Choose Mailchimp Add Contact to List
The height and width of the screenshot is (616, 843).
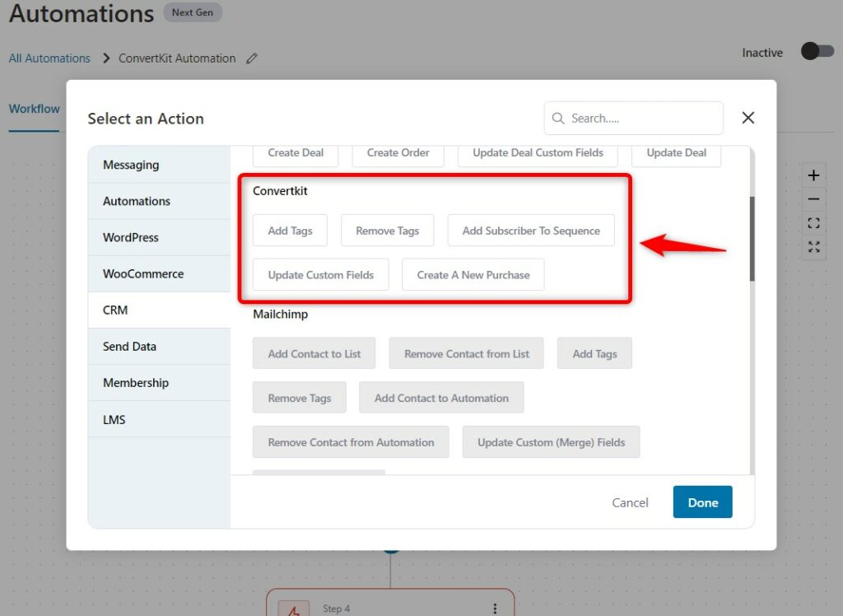(314, 353)
